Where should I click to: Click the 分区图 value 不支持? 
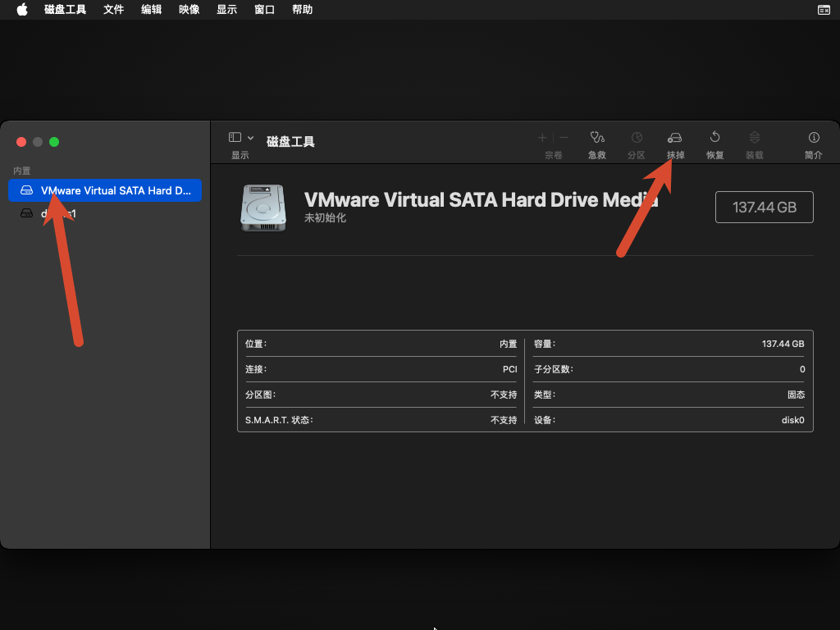pos(504,395)
